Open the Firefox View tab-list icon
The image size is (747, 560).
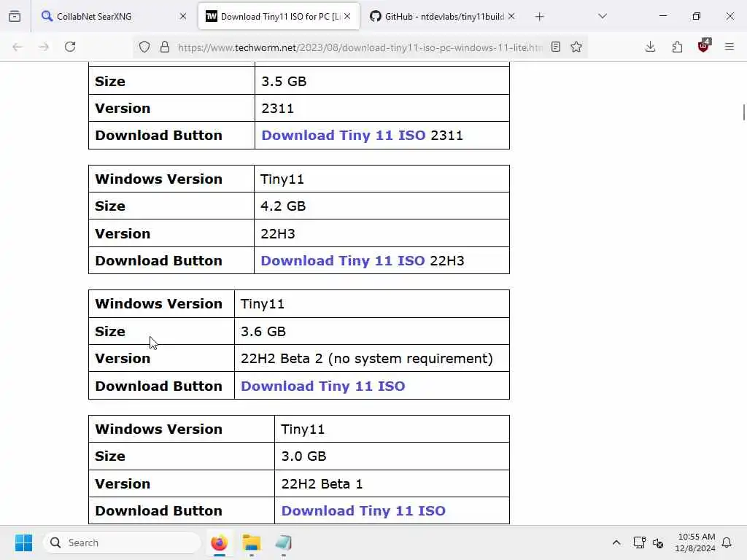(15, 16)
